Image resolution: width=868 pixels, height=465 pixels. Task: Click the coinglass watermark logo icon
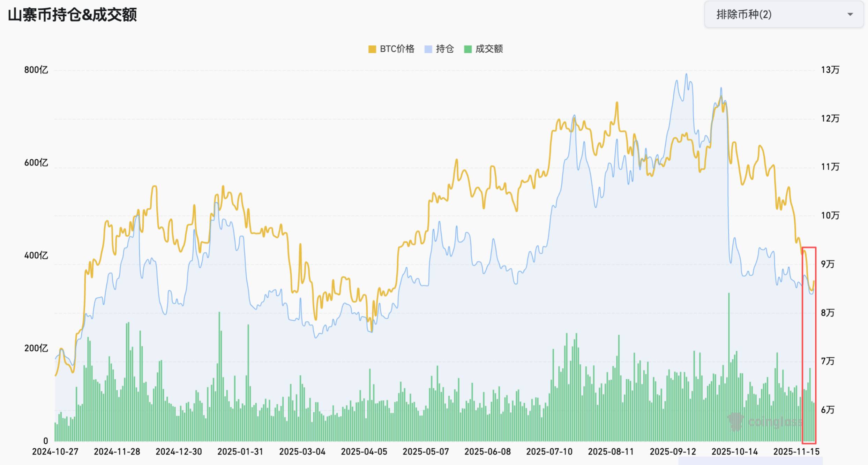click(735, 421)
